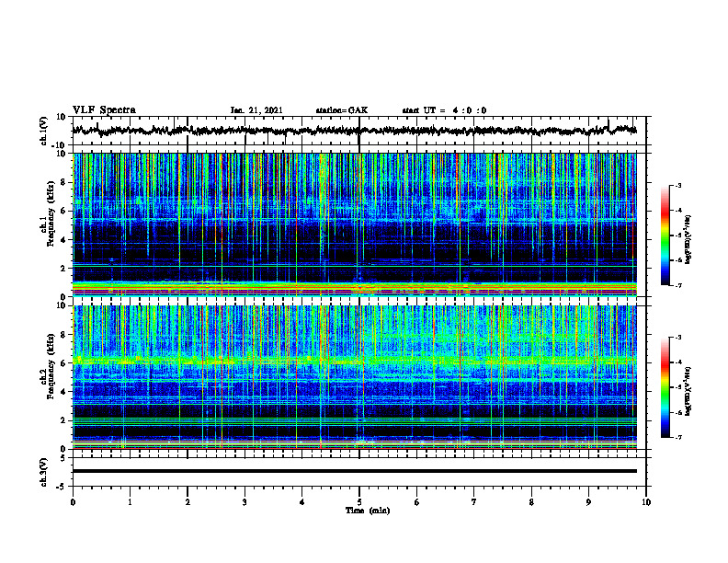Click inside the ch.2 spectrogram panel
Image resolution: width=728 pixels, height=563 pixels.
coord(355,377)
